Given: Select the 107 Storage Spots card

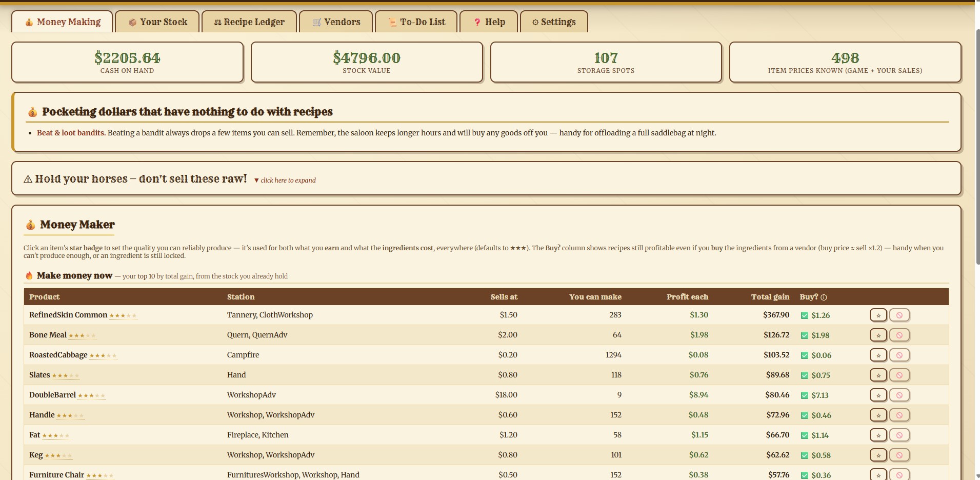Looking at the screenshot, I should point(606,62).
